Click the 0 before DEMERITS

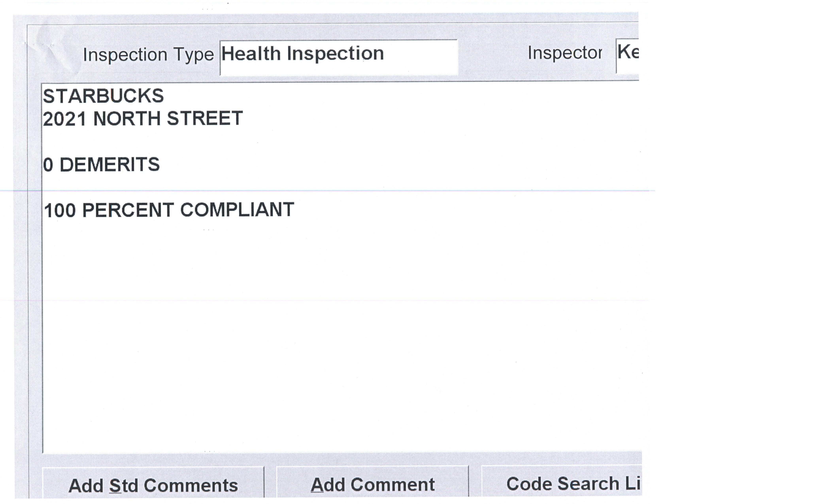pos(48,165)
